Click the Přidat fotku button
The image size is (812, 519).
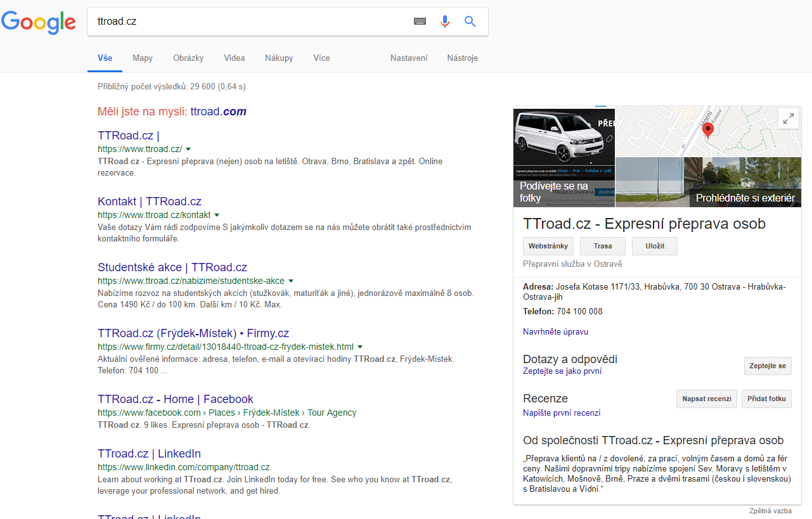pos(766,399)
